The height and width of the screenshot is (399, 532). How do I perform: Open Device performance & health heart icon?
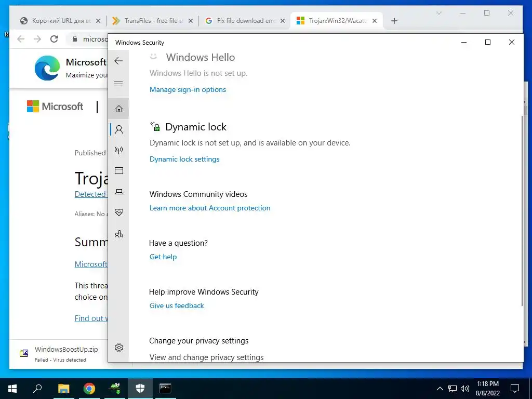click(x=119, y=212)
